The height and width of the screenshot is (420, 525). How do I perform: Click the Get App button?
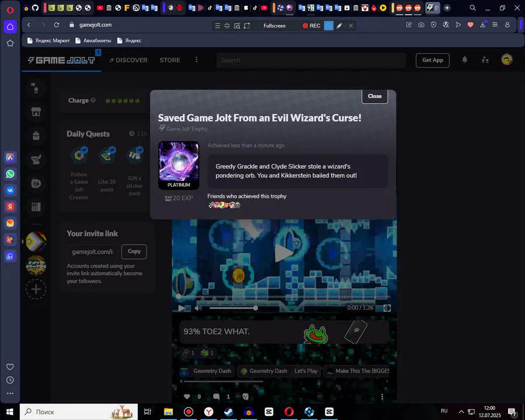(433, 60)
